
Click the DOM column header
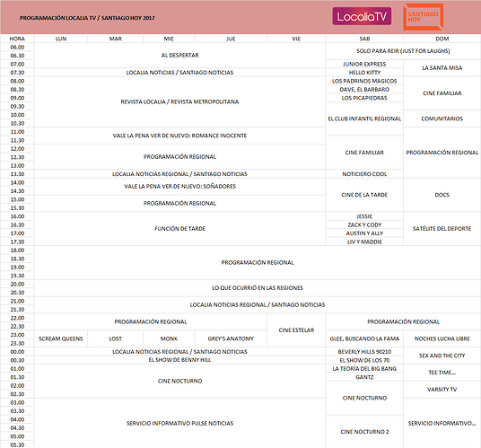point(442,39)
